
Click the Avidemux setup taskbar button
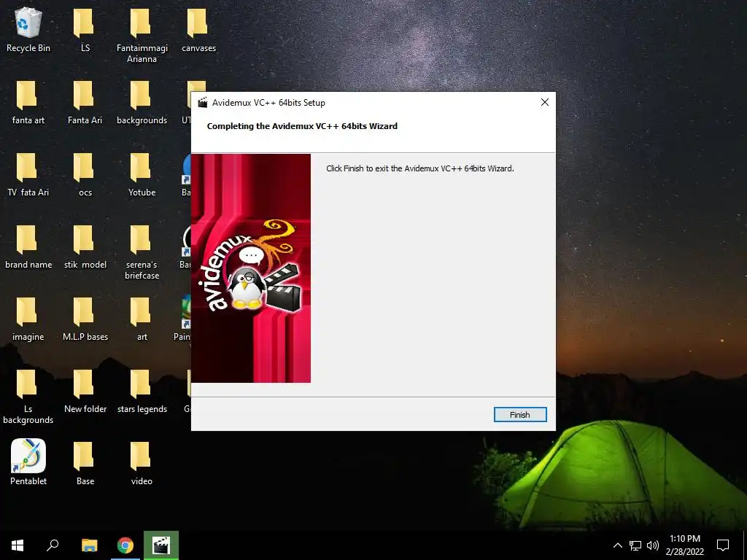pyautogui.click(x=161, y=545)
